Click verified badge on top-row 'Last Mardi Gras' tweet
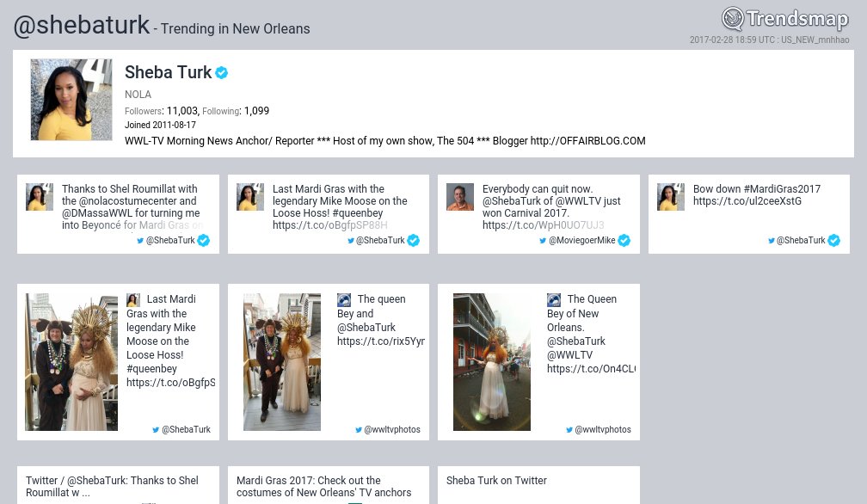 tap(413, 241)
